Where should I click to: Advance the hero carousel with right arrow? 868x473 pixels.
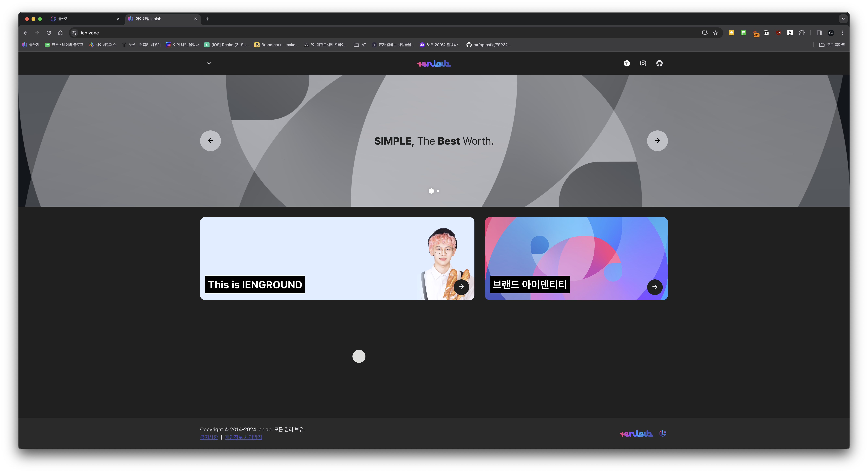pos(657,141)
